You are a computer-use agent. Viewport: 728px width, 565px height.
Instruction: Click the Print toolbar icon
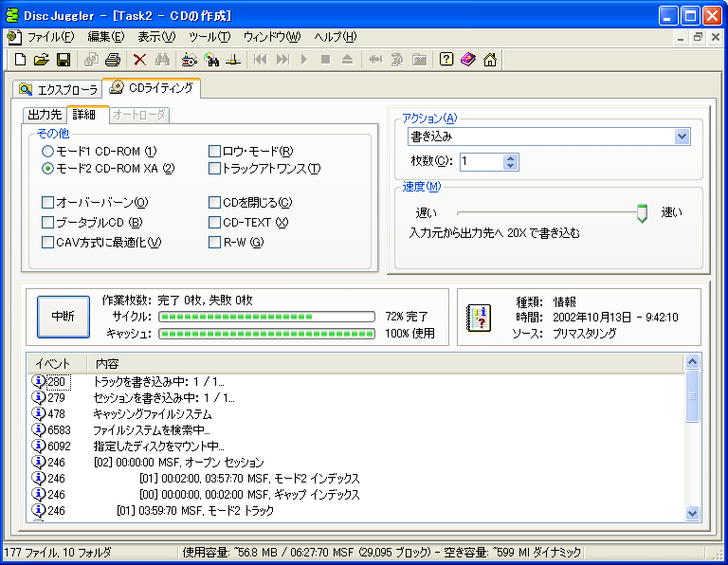[113, 60]
